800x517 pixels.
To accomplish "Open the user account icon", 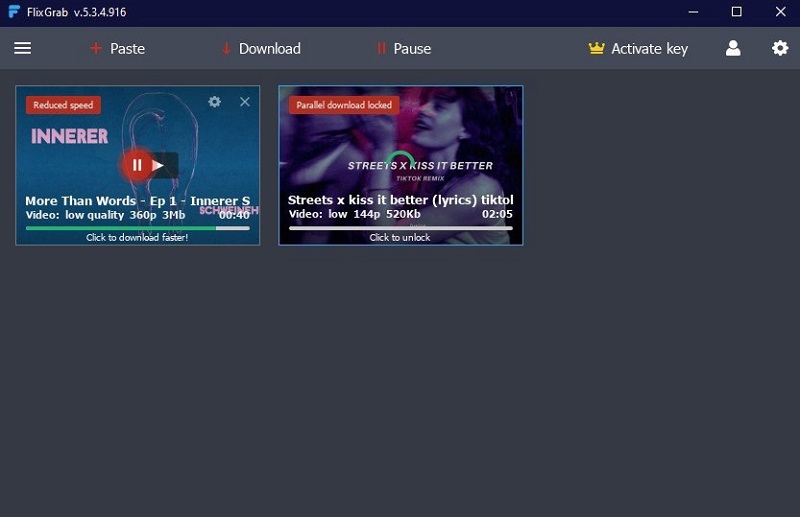I will pos(733,48).
